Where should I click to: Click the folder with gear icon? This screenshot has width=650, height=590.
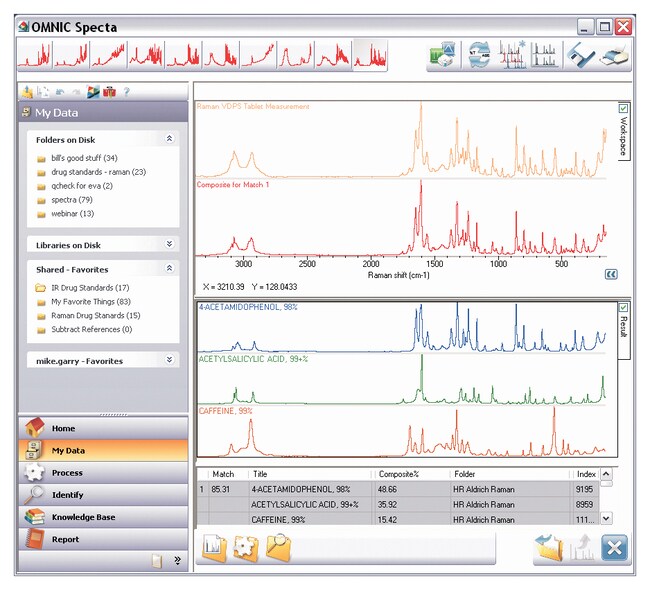tap(246, 548)
